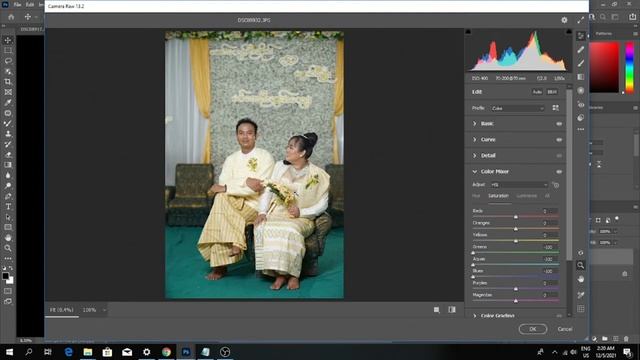This screenshot has height=360, width=640.
Task: Switch to the Hue tab
Action: (476, 196)
